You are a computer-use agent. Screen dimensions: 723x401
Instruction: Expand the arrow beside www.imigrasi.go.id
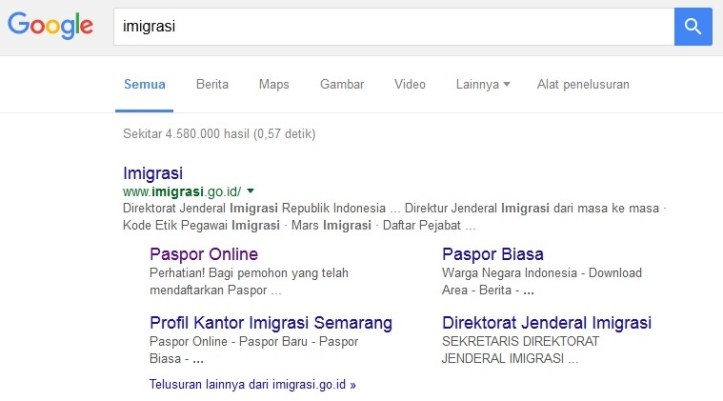250,190
